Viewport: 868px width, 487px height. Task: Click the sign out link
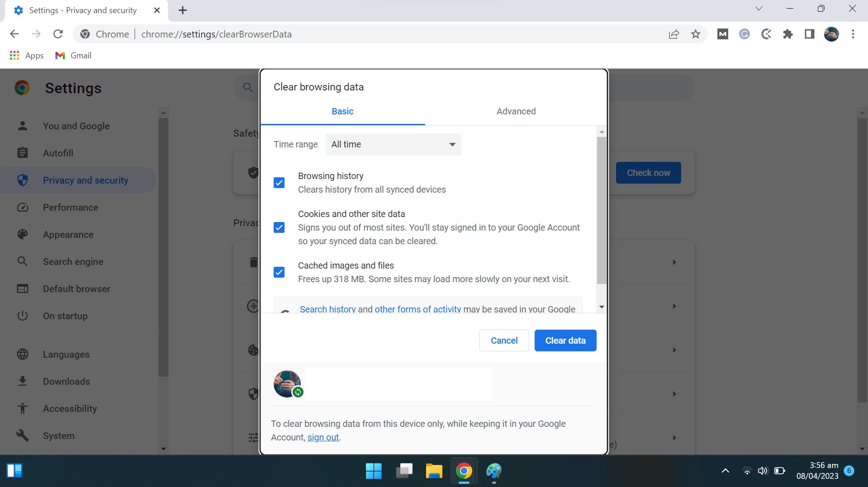(323, 438)
